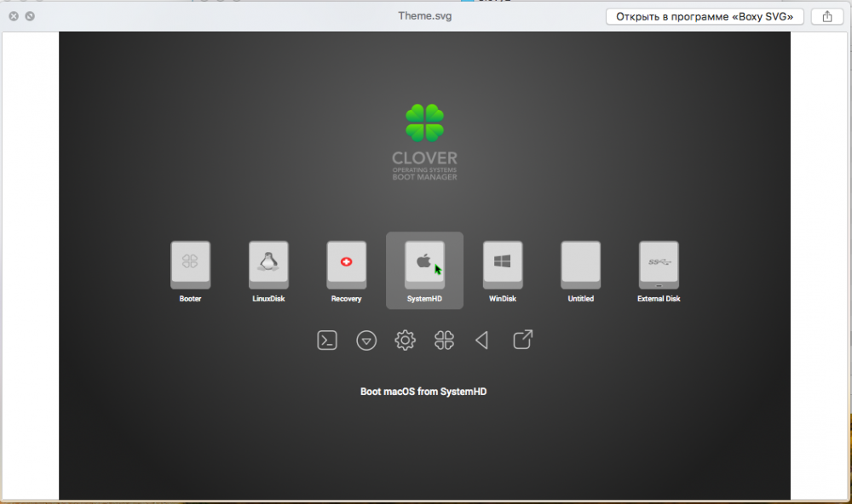Image resolution: width=852 pixels, height=504 pixels.
Task: Click the Theme.svg window title
Action: pyautogui.click(x=425, y=15)
